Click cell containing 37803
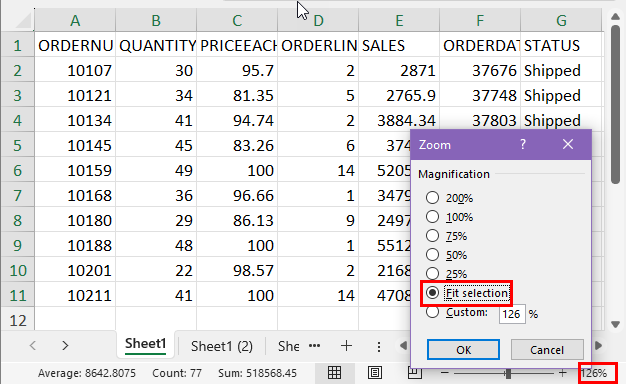This screenshot has width=626, height=384. click(480, 121)
